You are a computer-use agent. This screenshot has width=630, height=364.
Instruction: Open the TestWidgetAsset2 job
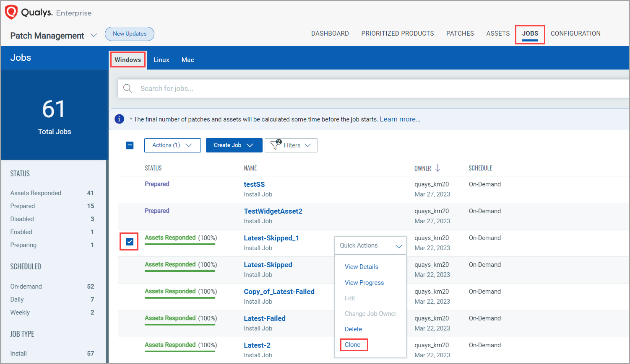[x=273, y=211]
